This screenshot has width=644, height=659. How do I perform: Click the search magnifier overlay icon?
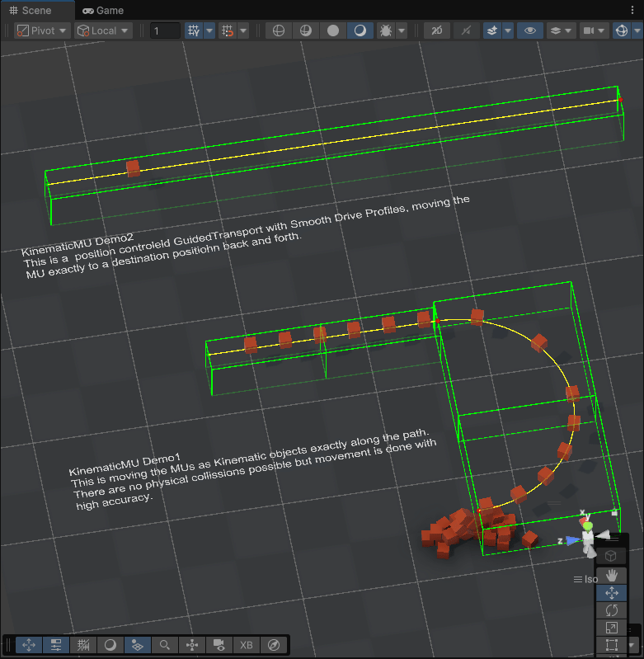click(165, 645)
